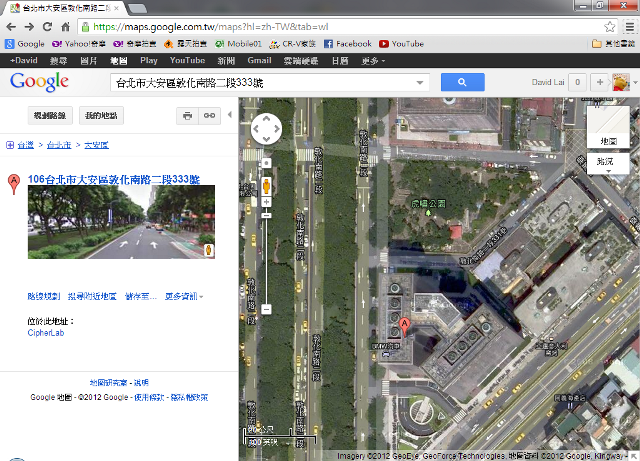The image size is (640, 461).
Task: Click the overview map toggle in bottom-right corner
Action: [634, 456]
